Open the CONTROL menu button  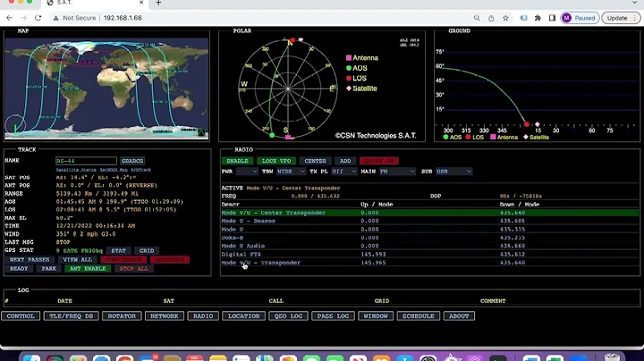(x=21, y=316)
